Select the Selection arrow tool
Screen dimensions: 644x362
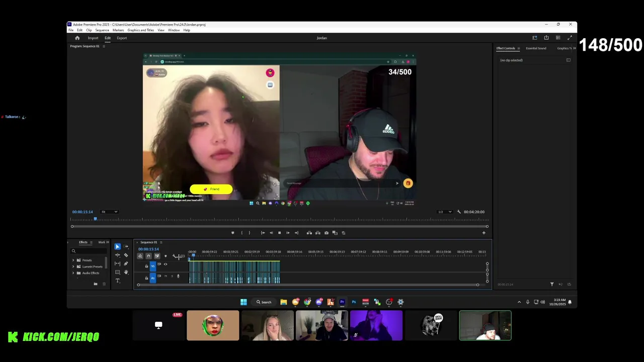point(117,246)
